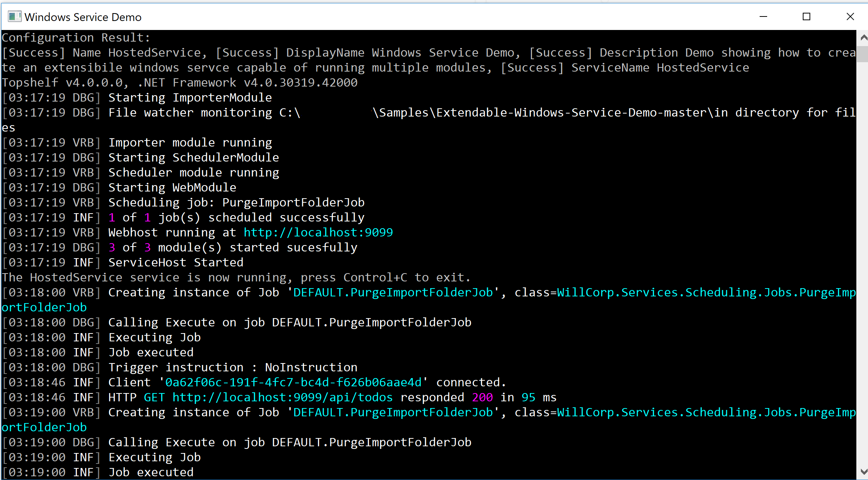The width and height of the screenshot is (868, 480).
Task: Click the 'Configuration Result:' heading text
Action: click(x=75, y=37)
